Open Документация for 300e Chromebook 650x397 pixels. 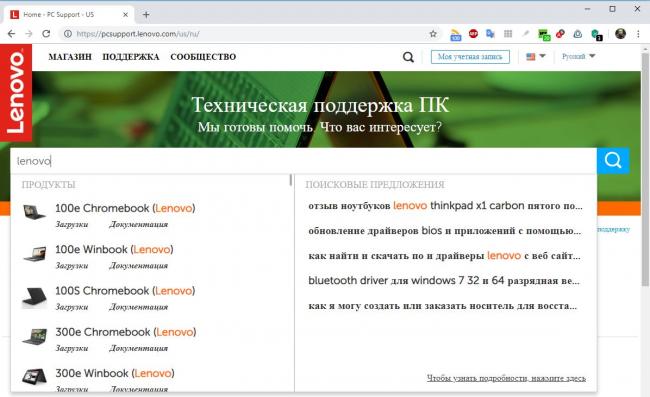[138, 348]
